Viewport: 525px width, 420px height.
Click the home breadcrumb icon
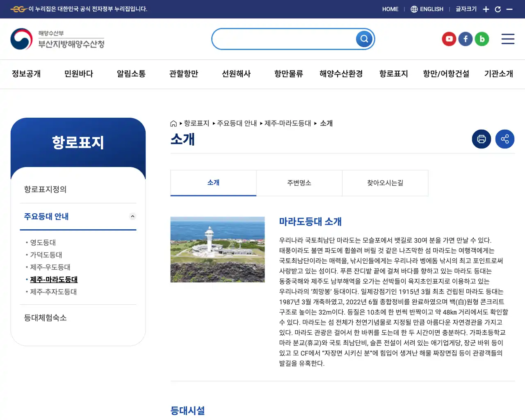(173, 123)
